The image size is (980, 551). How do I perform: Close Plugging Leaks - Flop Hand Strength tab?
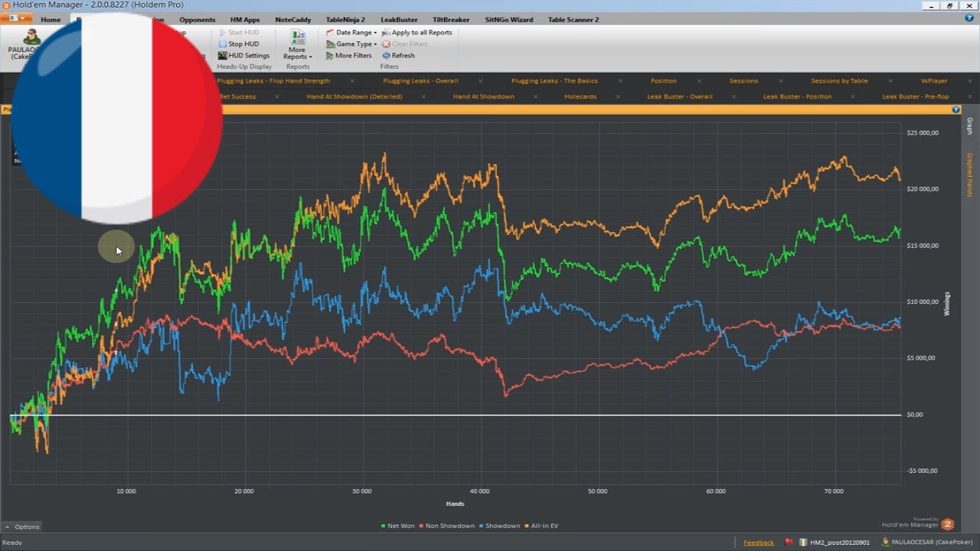pos(352,81)
